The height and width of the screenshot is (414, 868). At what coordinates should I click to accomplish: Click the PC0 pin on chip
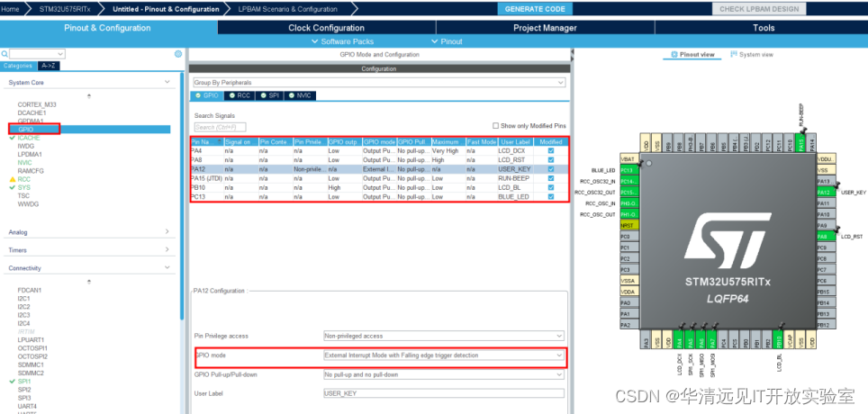(x=628, y=237)
